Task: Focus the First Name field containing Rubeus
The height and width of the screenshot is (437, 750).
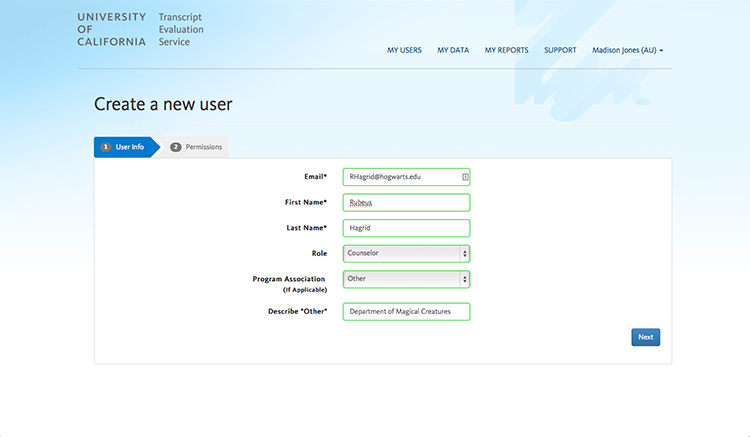Action: 406,203
